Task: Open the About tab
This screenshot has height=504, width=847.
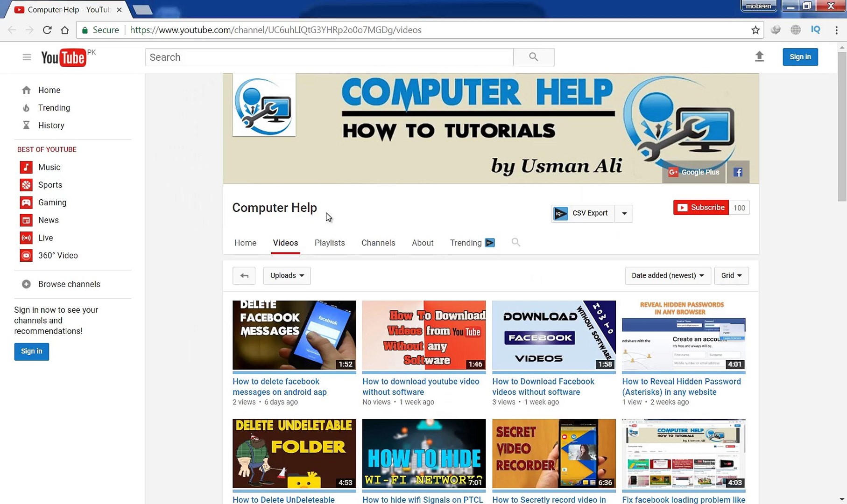Action: 423,243
